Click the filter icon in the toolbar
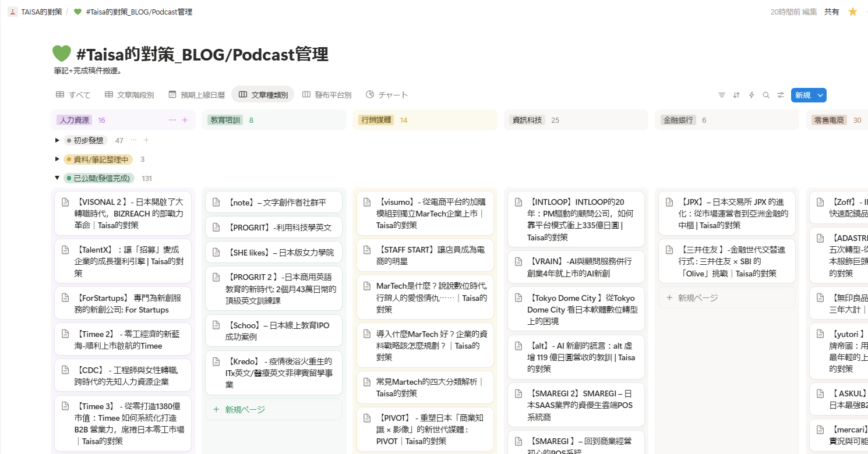868x454 pixels. (722, 95)
